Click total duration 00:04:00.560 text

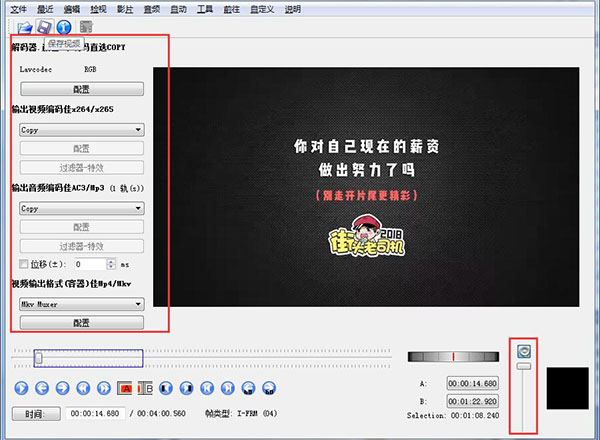click(161, 414)
